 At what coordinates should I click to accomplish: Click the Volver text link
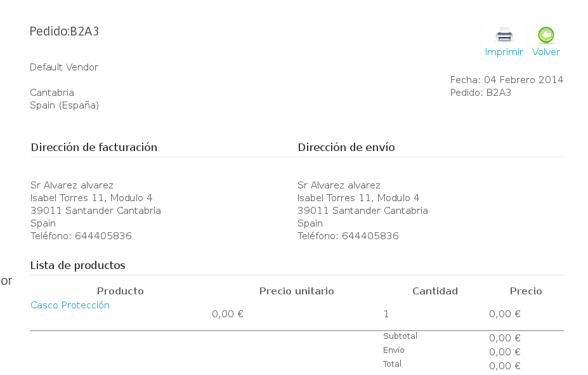tap(546, 52)
